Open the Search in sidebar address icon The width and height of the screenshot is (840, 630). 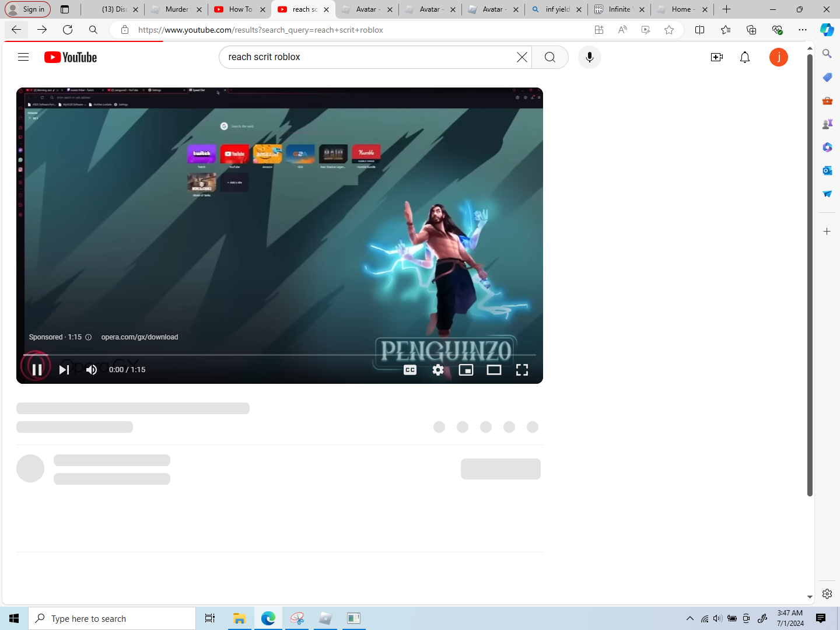(93, 30)
